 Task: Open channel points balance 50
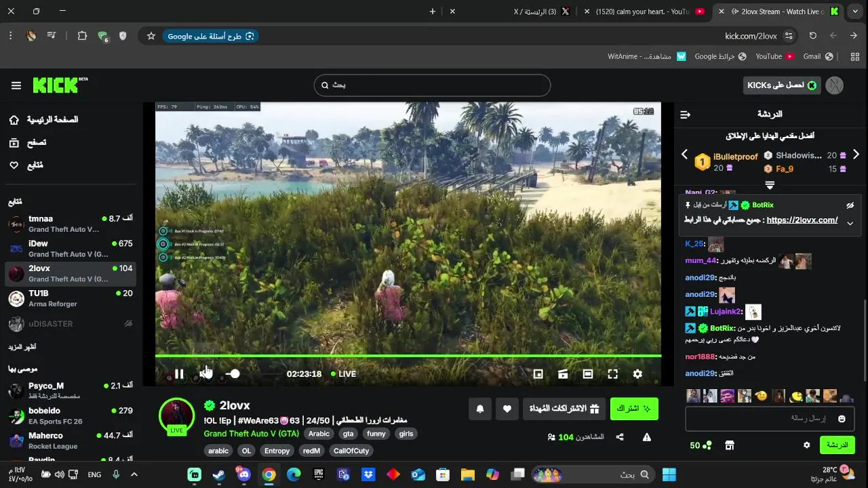click(701, 445)
